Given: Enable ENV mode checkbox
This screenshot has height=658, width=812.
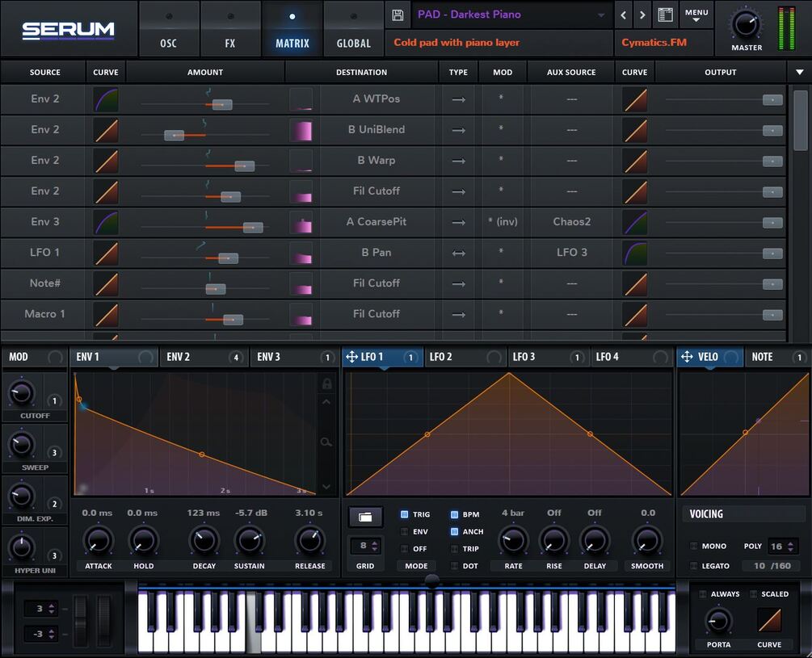Looking at the screenshot, I should point(405,531).
